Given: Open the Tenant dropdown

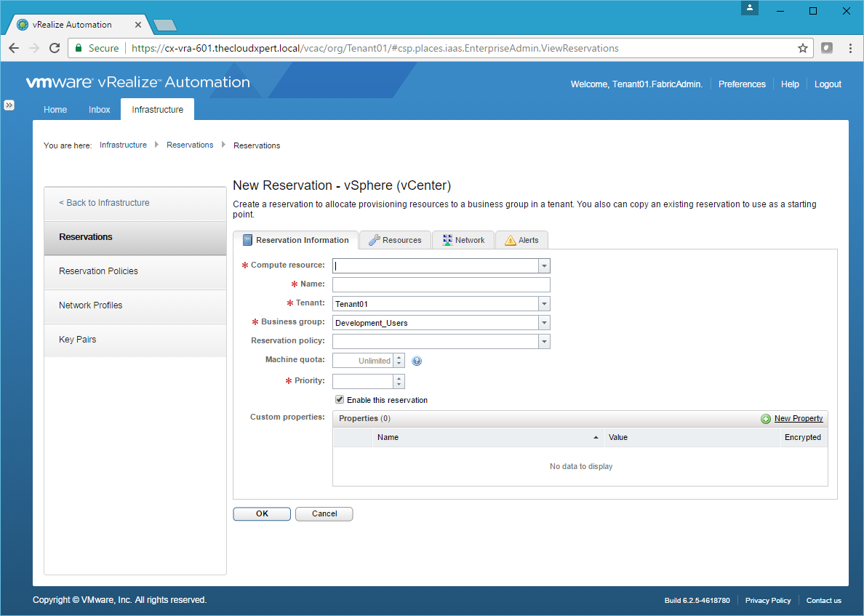Looking at the screenshot, I should pyautogui.click(x=544, y=304).
